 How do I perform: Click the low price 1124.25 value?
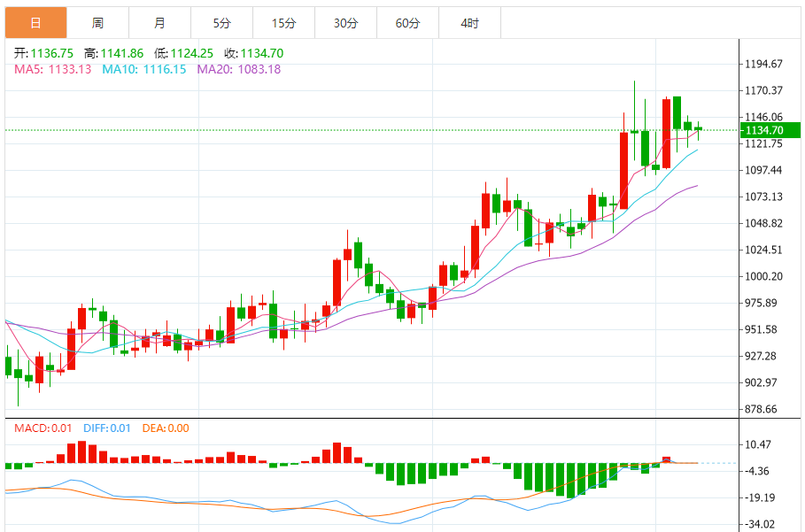[192, 53]
